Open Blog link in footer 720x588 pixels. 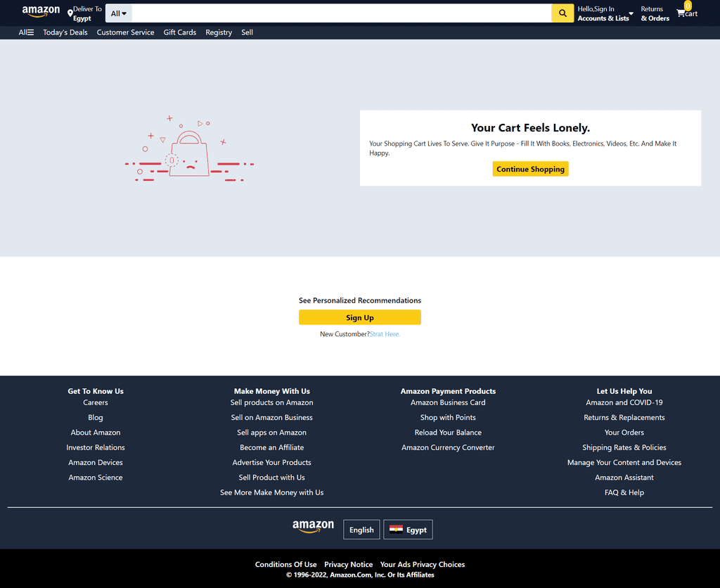pyautogui.click(x=96, y=418)
